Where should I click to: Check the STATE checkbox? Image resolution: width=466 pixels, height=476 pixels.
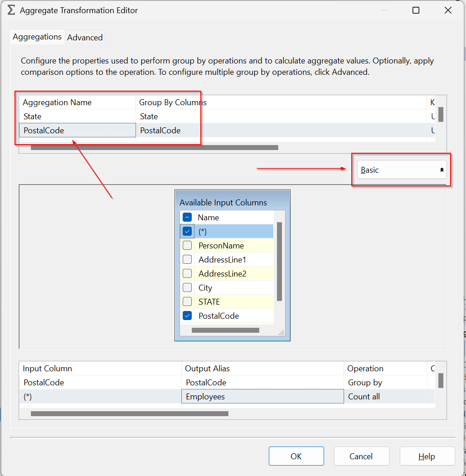[187, 301]
